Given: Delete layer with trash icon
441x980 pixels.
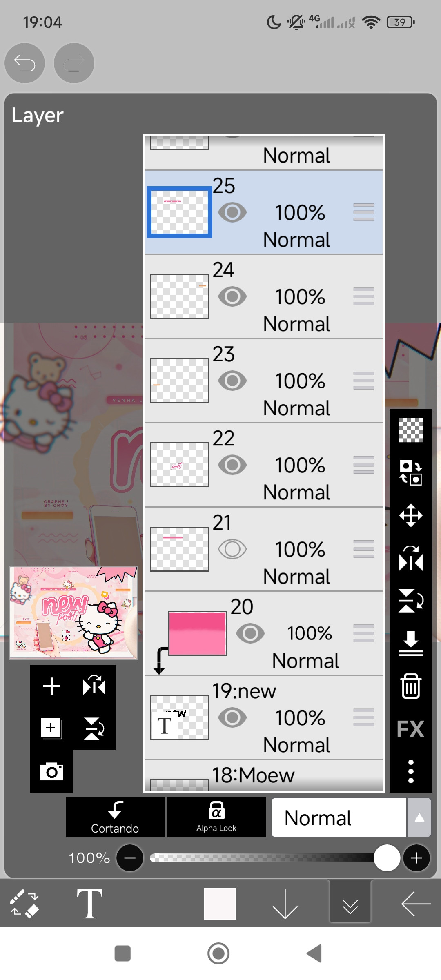Looking at the screenshot, I should pos(410,686).
